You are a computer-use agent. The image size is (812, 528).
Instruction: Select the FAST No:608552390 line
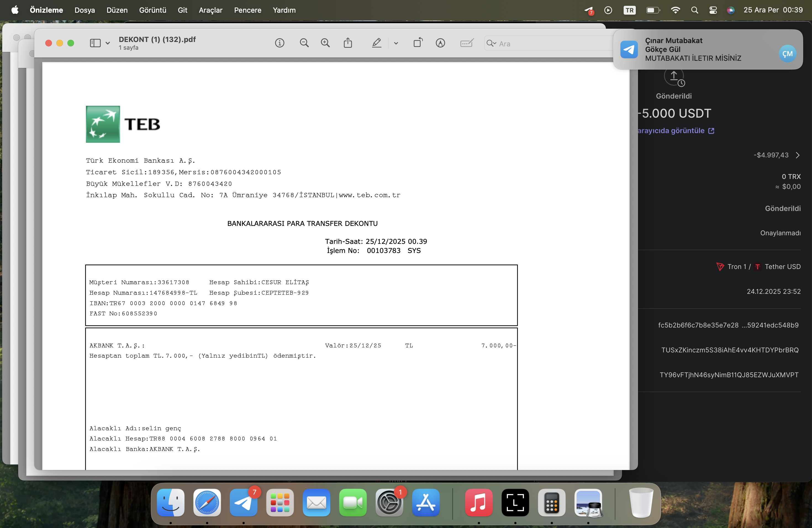click(x=123, y=313)
